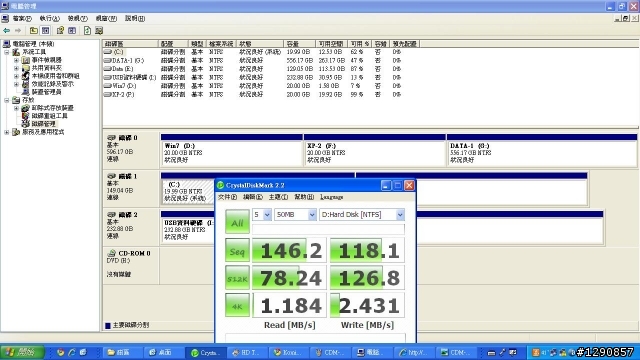Click the CrystalDiskMark title bar green icon

(x=220, y=185)
